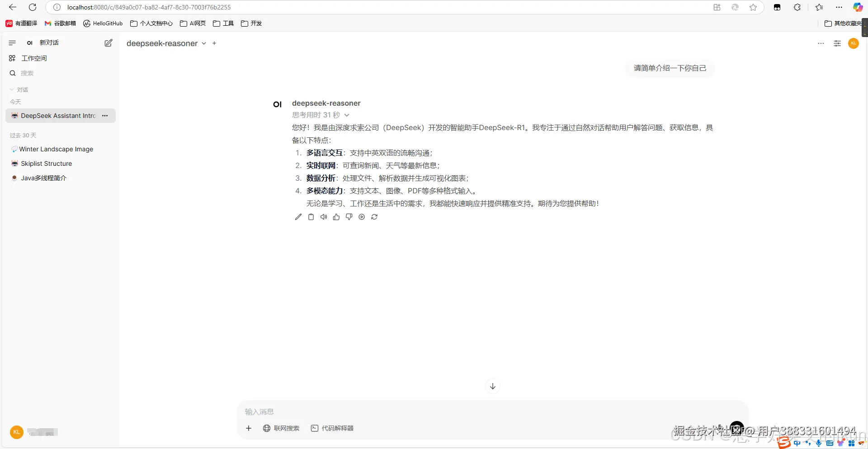Screen dimensions: 868x449
Task: Start a new chat with the pencil icon
Action: click(x=108, y=43)
